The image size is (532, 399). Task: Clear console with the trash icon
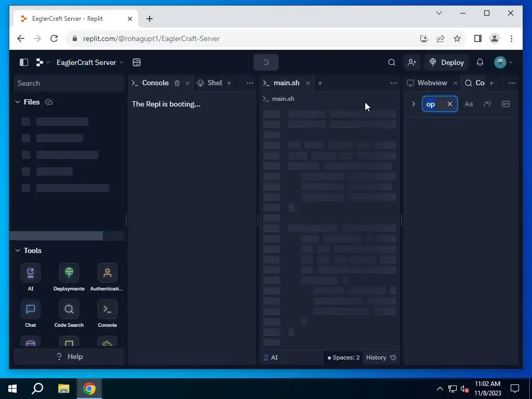click(x=177, y=83)
